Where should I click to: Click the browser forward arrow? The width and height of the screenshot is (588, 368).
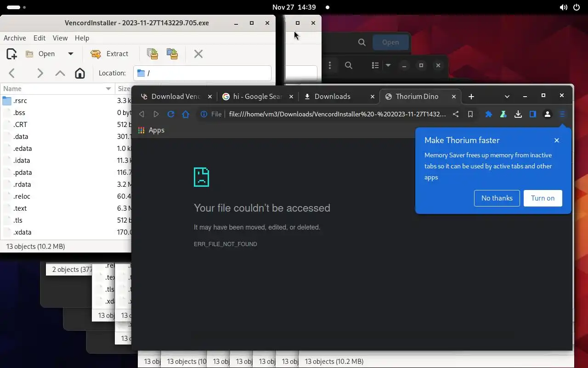click(x=156, y=114)
